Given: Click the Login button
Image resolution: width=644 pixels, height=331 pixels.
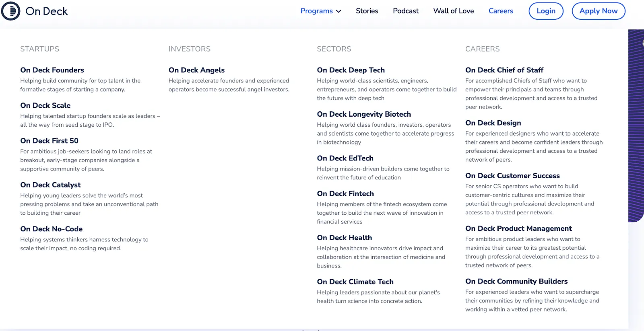Looking at the screenshot, I should click(x=546, y=11).
